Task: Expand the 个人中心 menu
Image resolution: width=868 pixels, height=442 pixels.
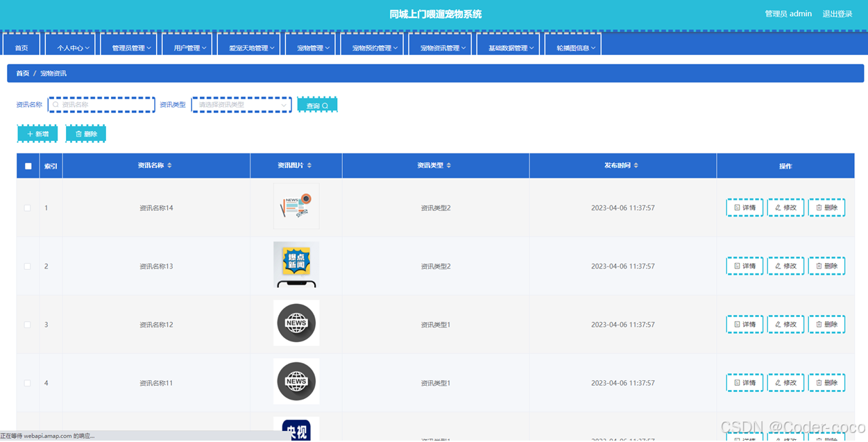Action: [70, 45]
